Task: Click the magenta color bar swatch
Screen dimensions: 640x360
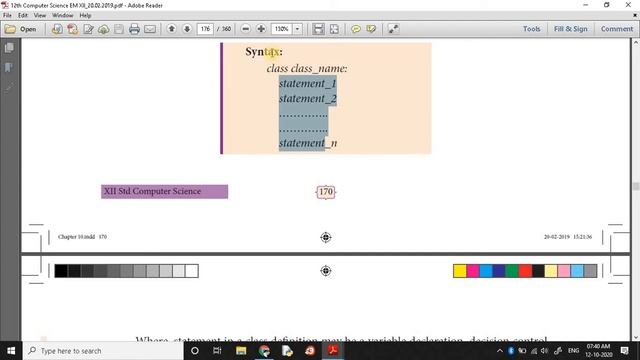Action: pos(473,271)
